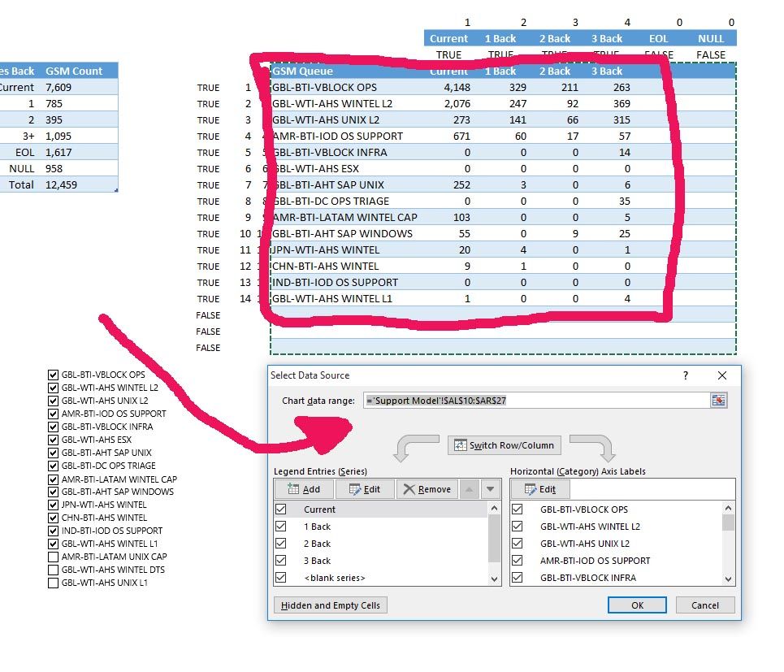Click Add to create a new legend series
This screenshot has width=784, height=672.
click(303, 488)
